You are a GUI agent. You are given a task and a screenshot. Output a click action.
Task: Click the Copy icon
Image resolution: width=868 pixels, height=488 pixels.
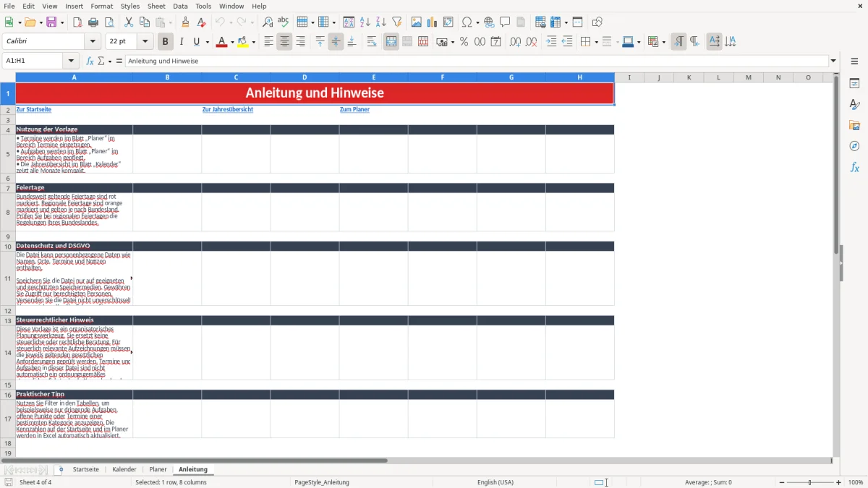point(145,22)
